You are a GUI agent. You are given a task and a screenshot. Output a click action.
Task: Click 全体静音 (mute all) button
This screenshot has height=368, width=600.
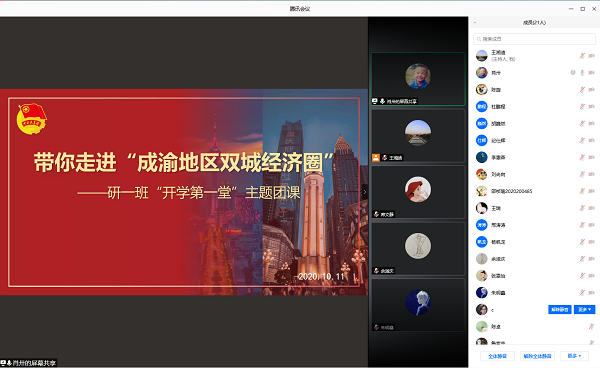click(497, 356)
